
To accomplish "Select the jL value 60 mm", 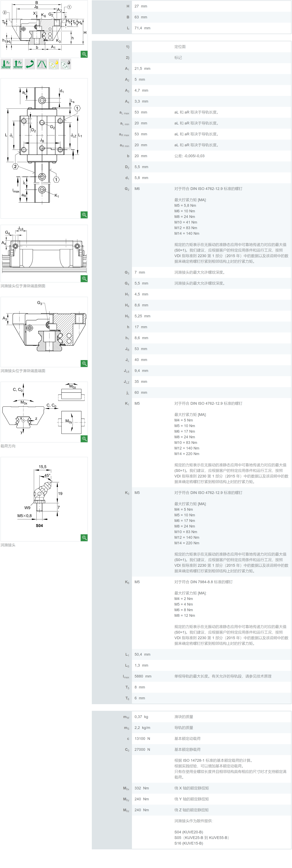I will (x=141, y=393).
